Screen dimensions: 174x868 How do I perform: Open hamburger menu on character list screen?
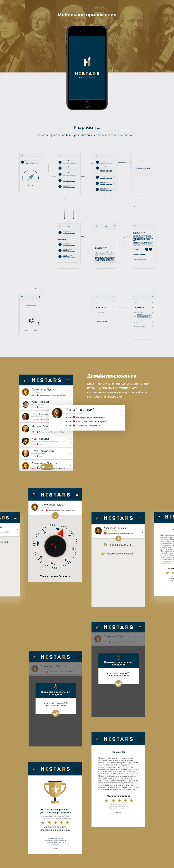coord(69,380)
